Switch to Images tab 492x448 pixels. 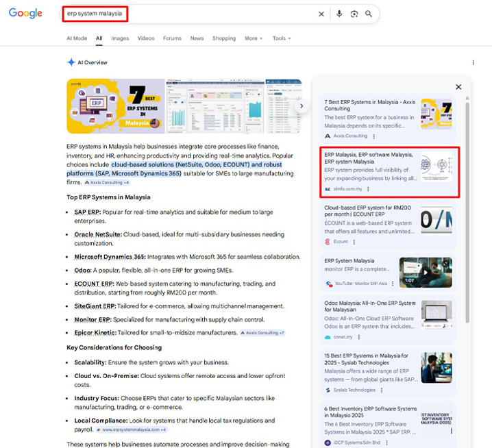[120, 38]
